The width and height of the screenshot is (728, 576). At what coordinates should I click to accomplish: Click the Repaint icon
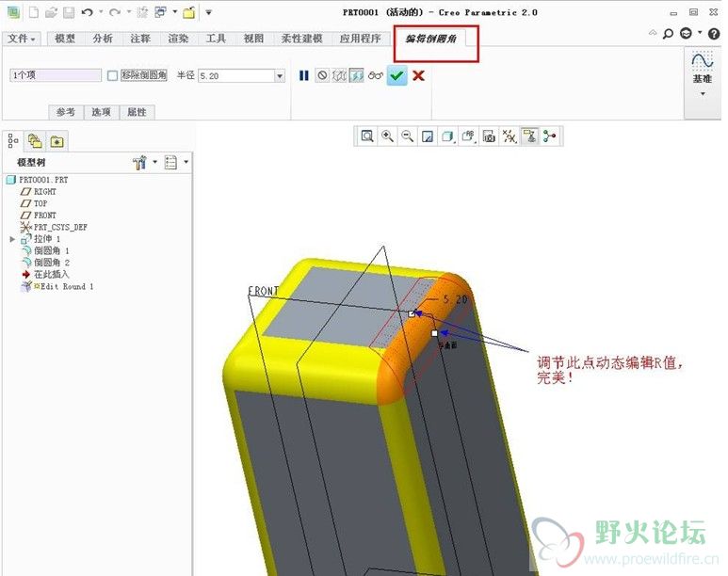tap(428, 136)
